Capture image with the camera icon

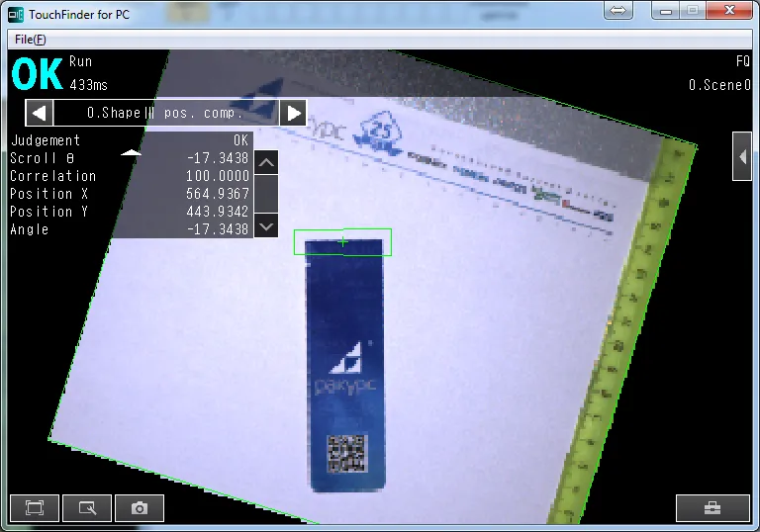[140, 508]
